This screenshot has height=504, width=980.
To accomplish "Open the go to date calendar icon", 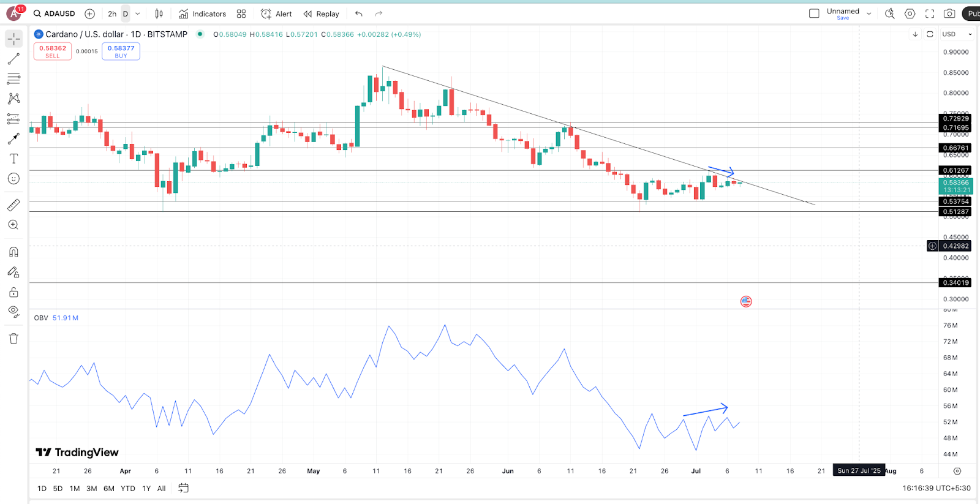I will (x=183, y=488).
